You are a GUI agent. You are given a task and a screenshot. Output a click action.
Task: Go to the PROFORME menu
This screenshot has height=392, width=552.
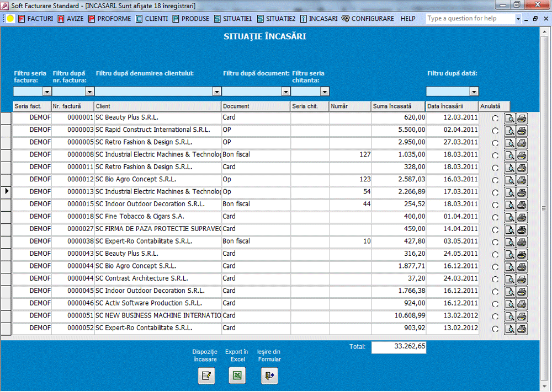(110, 19)
